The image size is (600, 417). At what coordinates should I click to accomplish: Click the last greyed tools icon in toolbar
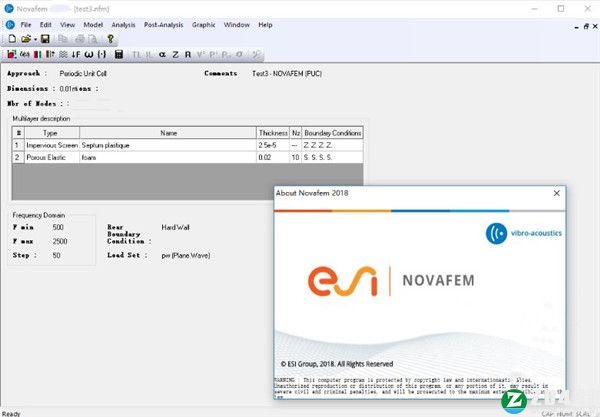[x=256, y=55]
